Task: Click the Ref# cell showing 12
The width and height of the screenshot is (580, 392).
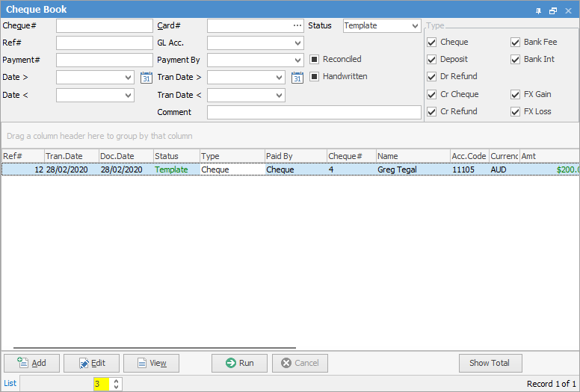Action: pos(22,169)
